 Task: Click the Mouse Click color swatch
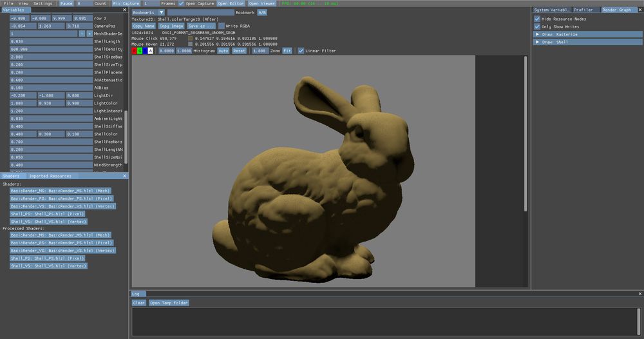pos(190,38)
